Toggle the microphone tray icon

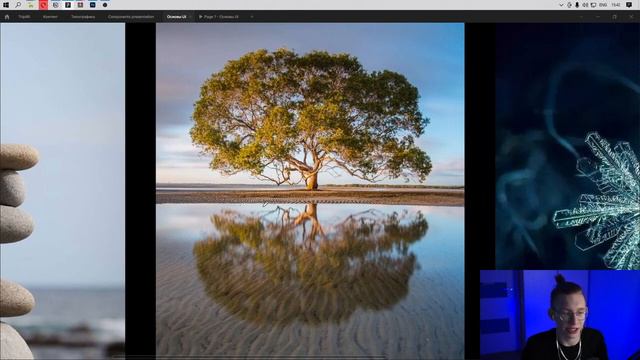tap(577, 5)
